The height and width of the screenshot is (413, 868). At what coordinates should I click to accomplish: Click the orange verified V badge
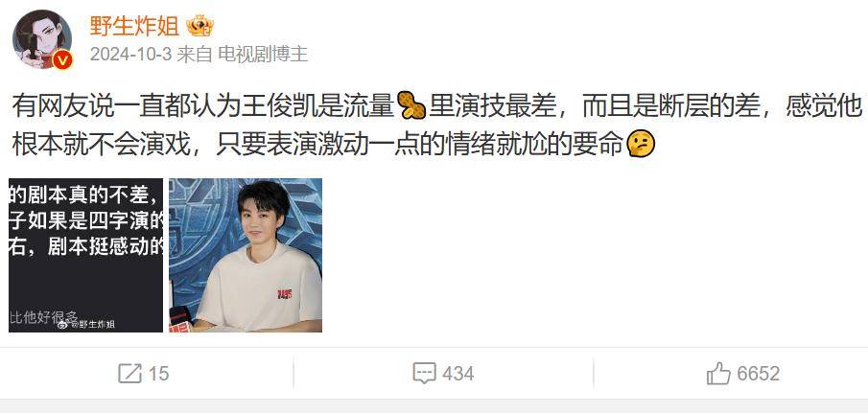pos(62,59)
